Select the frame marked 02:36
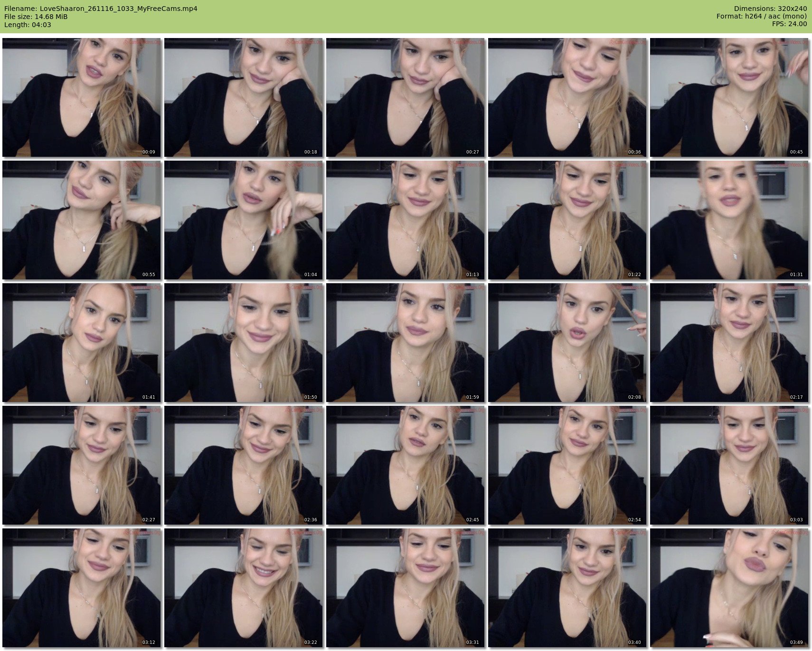Image resolution: width=812 pixels, height=651 pixels. click(x=244, y=465)
